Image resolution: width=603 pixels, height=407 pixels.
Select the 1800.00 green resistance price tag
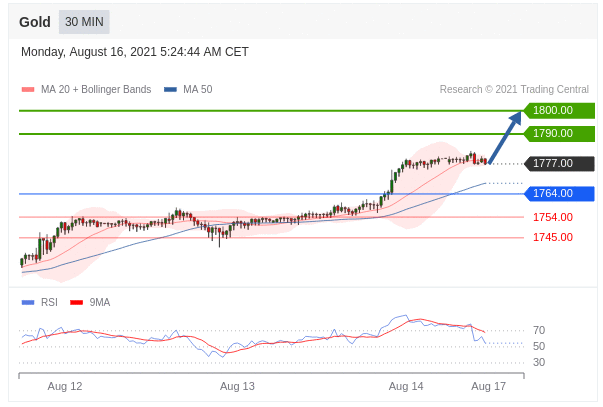558,110
